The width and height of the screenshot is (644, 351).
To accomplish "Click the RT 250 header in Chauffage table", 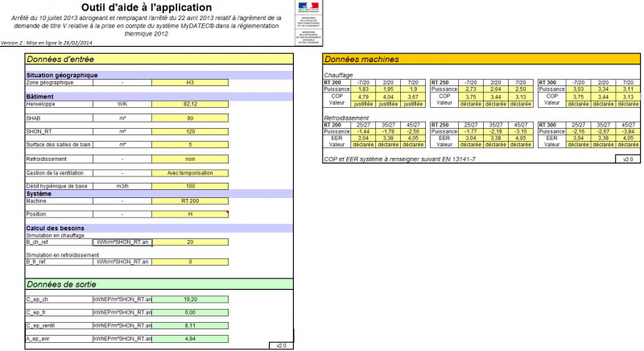I will [444, 82].
